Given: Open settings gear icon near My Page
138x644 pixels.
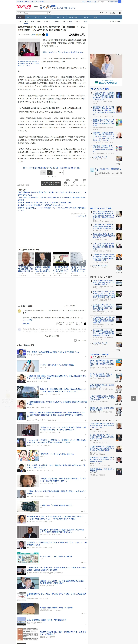Looking at the screenshot, I should (x=120, y=13).
